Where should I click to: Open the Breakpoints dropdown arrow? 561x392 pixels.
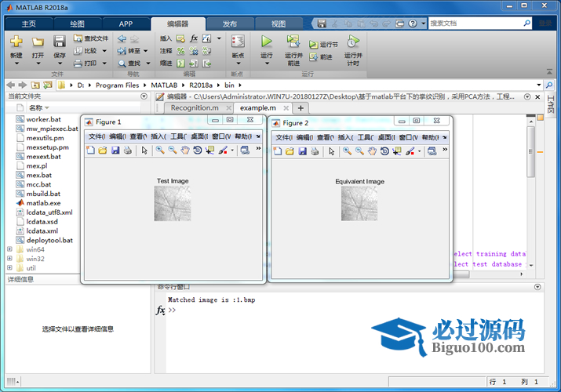pos(239,64)
